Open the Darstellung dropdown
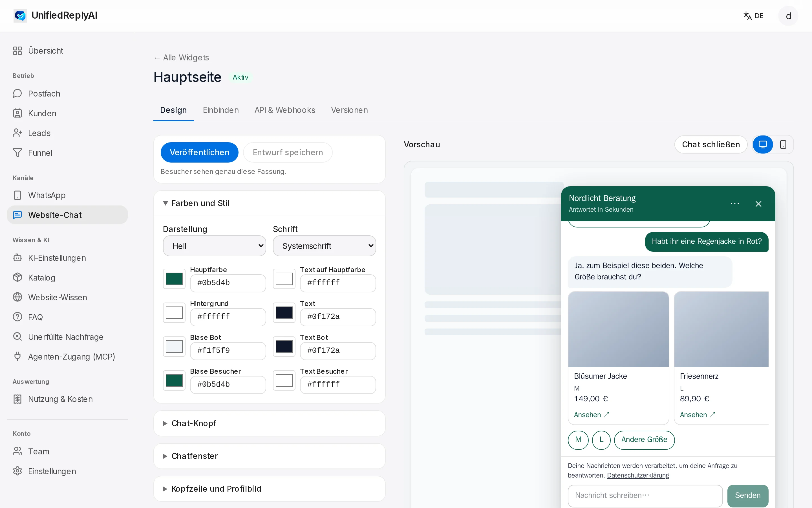This screenshot has height=508, width=812. coord(214,246)
